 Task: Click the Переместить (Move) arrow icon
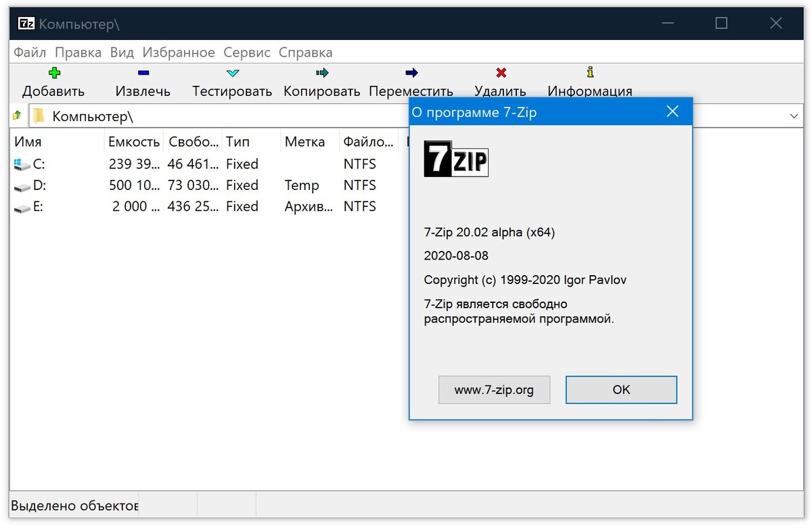[411, 72]
